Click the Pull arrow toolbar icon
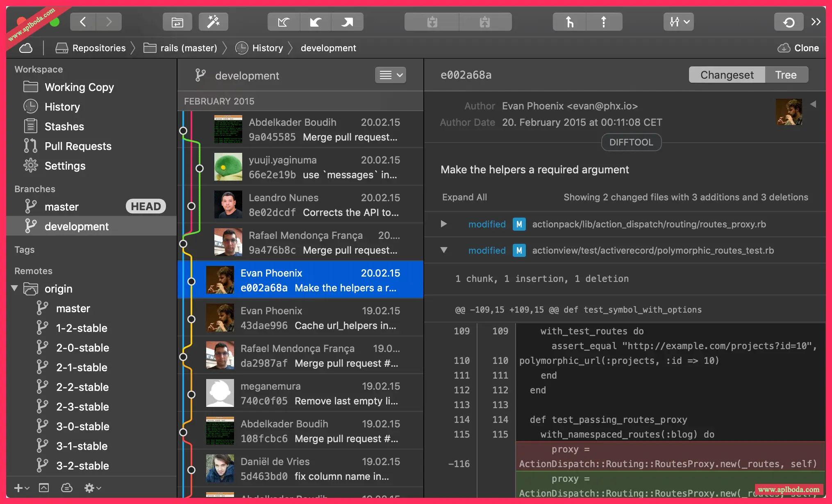832x504 pixels. pyautogui.click(x=315, y=22)
